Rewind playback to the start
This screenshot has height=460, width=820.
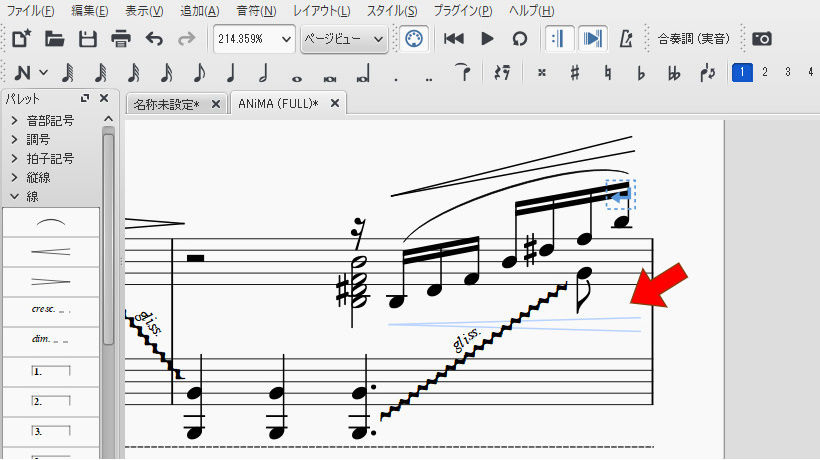[x=453, y=39]
